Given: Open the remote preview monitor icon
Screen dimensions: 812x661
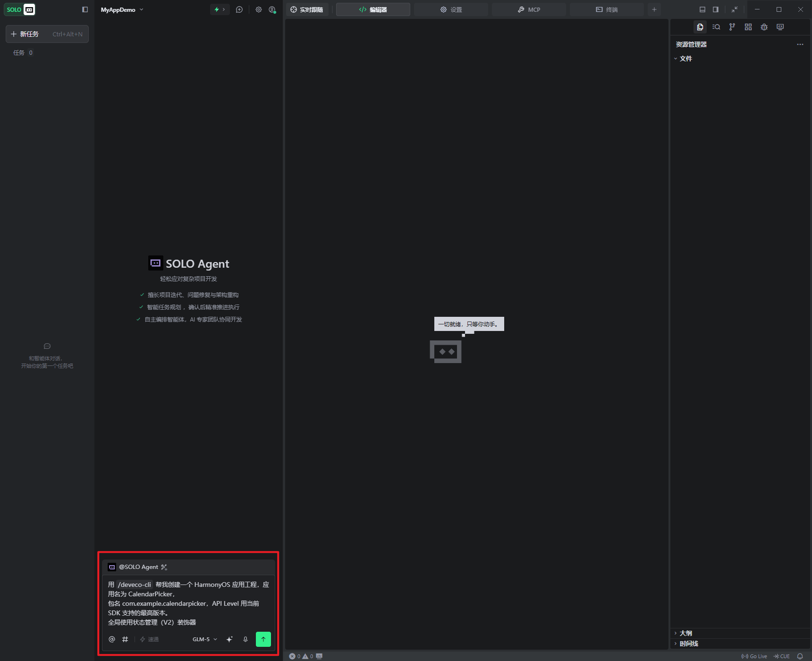Looking at the screenshot, I should tap(780, 27).
